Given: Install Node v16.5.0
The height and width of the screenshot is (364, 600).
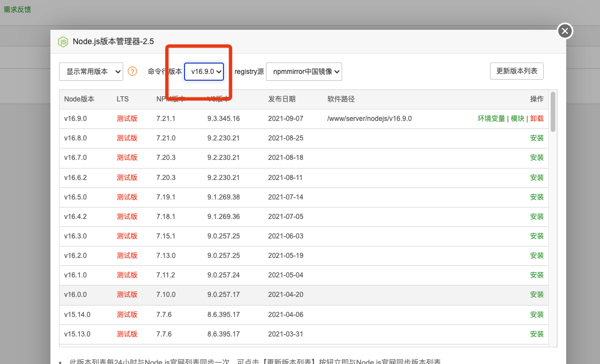Looking at the screenshot, I should (x=537, y=197).
